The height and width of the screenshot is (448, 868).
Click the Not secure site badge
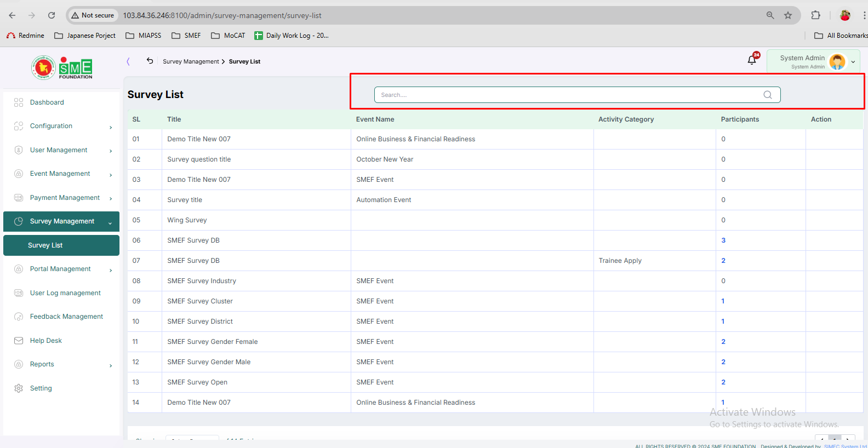point(93,15)
